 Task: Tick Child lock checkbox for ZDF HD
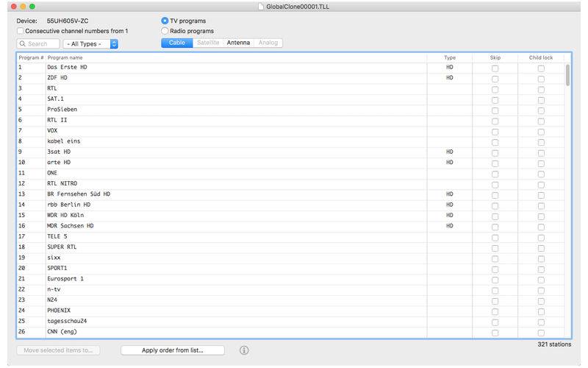(541, 79)
